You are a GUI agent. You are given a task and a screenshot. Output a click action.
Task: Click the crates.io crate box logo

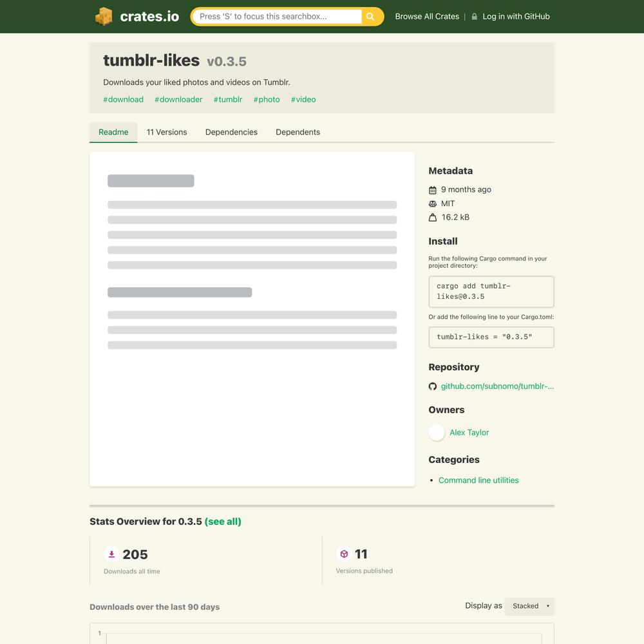[104, 17]
